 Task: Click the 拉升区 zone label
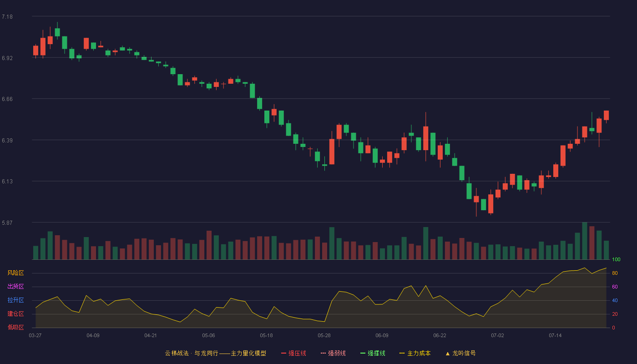point(15,300)
